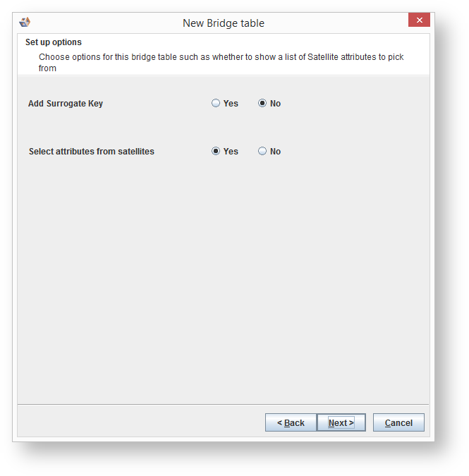Proceed with the Next button
The width and height of the screenshot is (469, 476).
[341, 422]
